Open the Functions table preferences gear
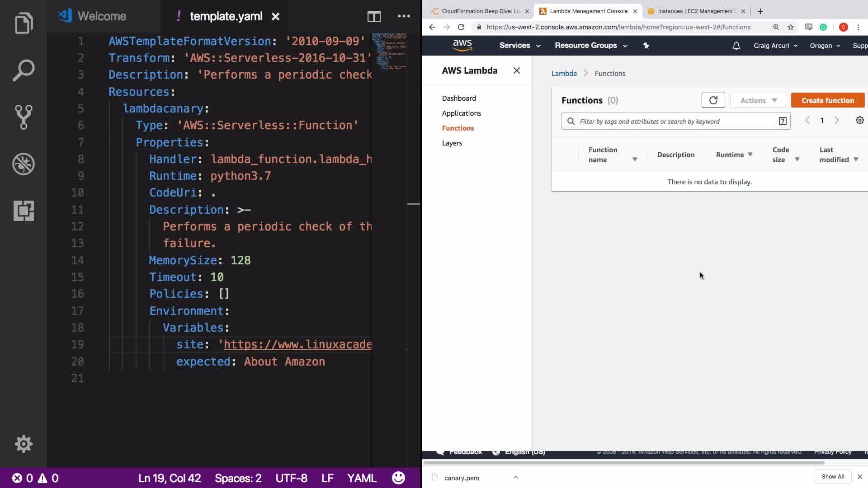 (x=859, y=120)
